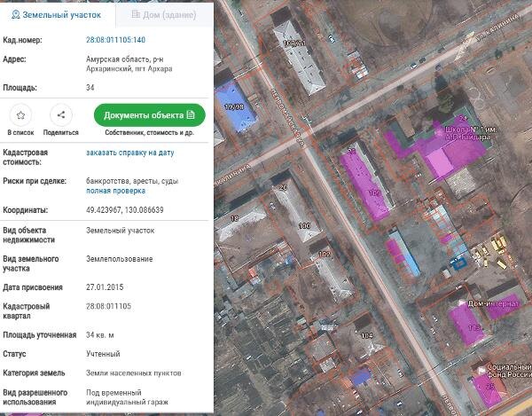Click cadastral quarter value 28:08:011105
Viewport: 532px width, 416px height.
108,306
